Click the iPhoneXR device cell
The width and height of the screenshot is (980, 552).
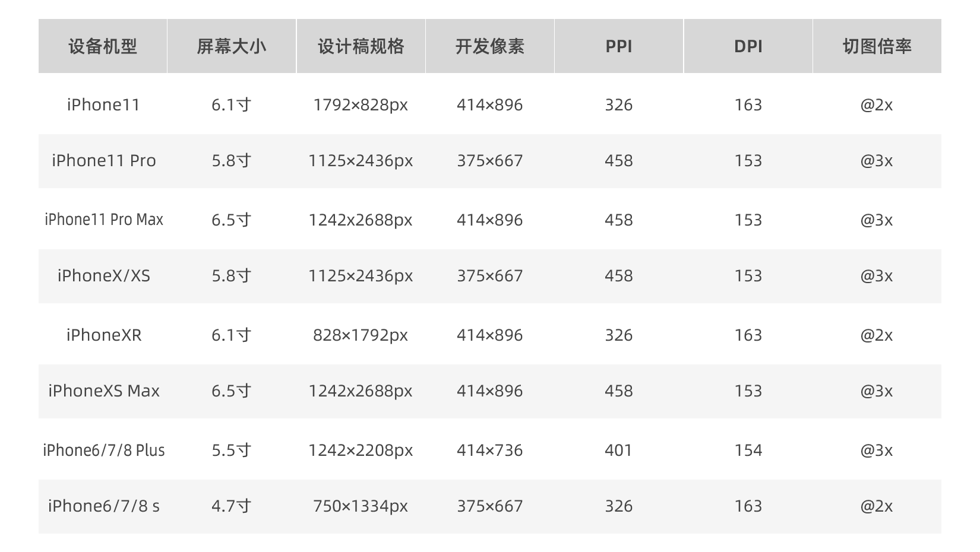click(104, 335)
